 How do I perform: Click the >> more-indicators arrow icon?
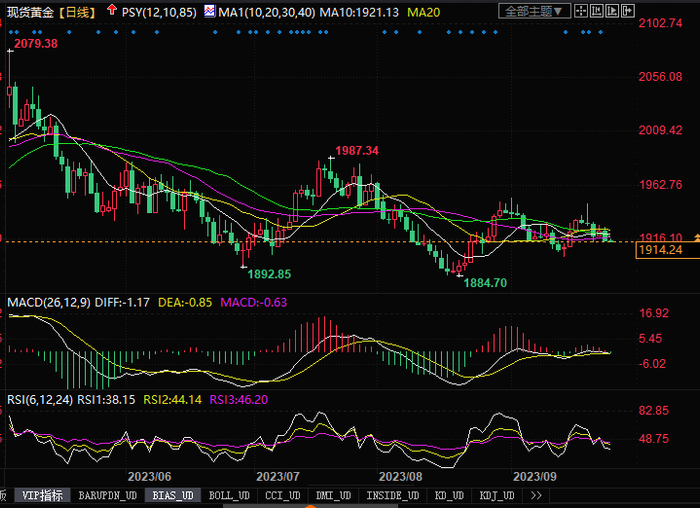pyautogui.click(x=536, y=495)
